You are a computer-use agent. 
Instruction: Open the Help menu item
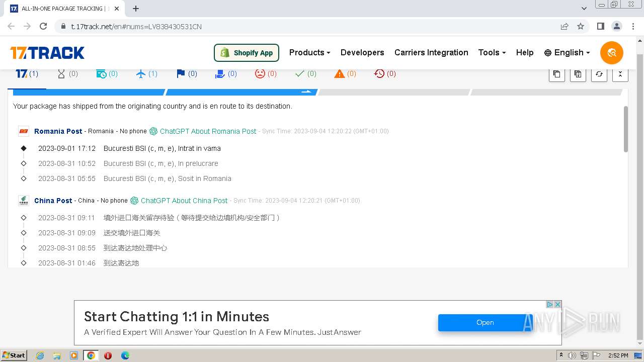coord(525,53)
